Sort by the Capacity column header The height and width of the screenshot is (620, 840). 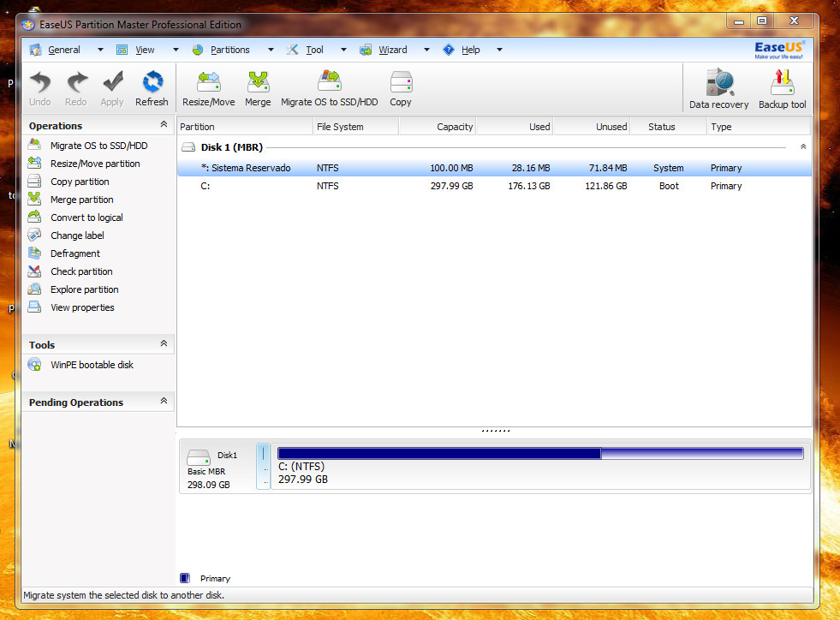(438, 127)
